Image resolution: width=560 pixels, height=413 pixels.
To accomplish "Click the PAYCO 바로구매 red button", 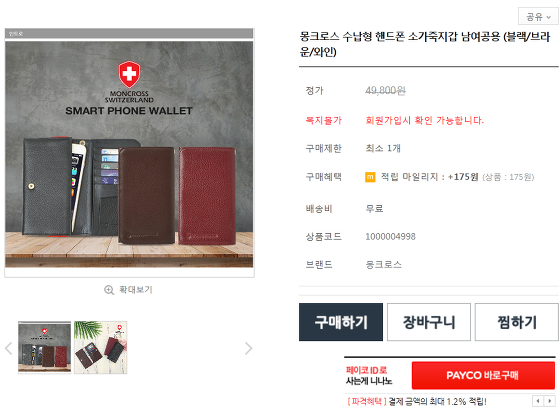I will coord(483,375).
